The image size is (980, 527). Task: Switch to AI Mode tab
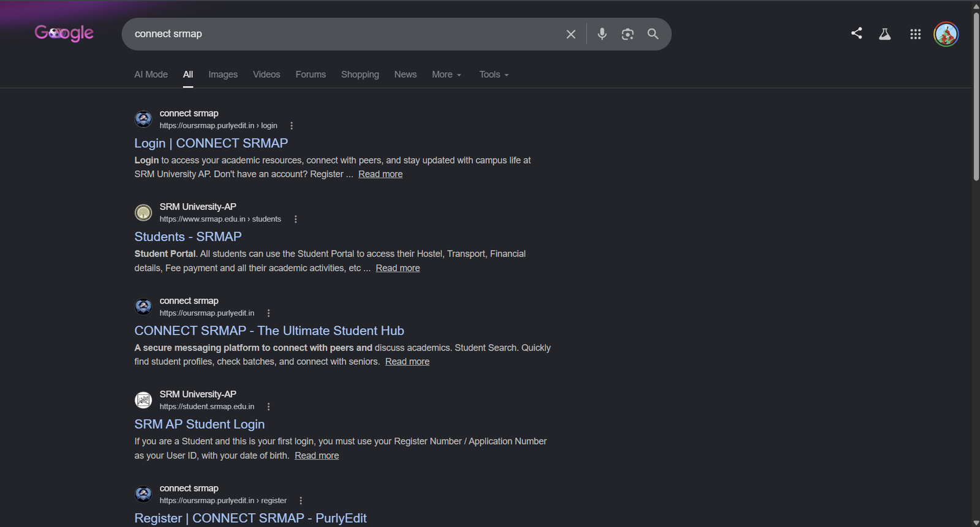pyautogui.click(x=151, y=75)
